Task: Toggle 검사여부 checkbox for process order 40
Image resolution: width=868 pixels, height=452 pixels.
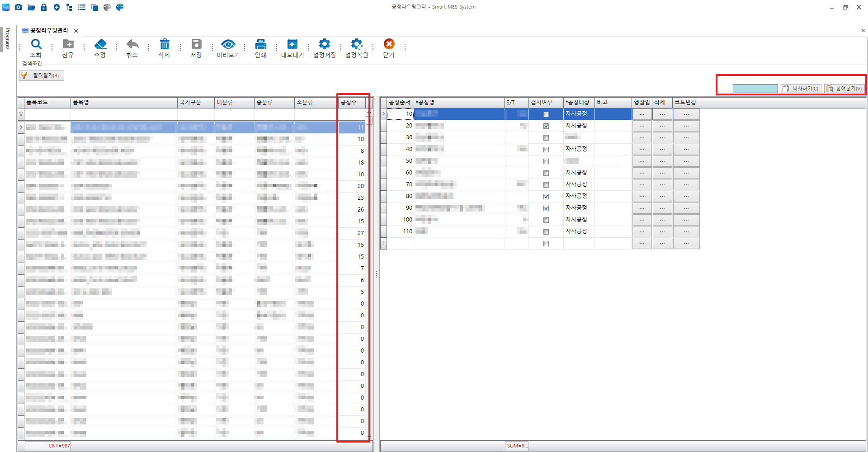Action: (x=546, y=150)
